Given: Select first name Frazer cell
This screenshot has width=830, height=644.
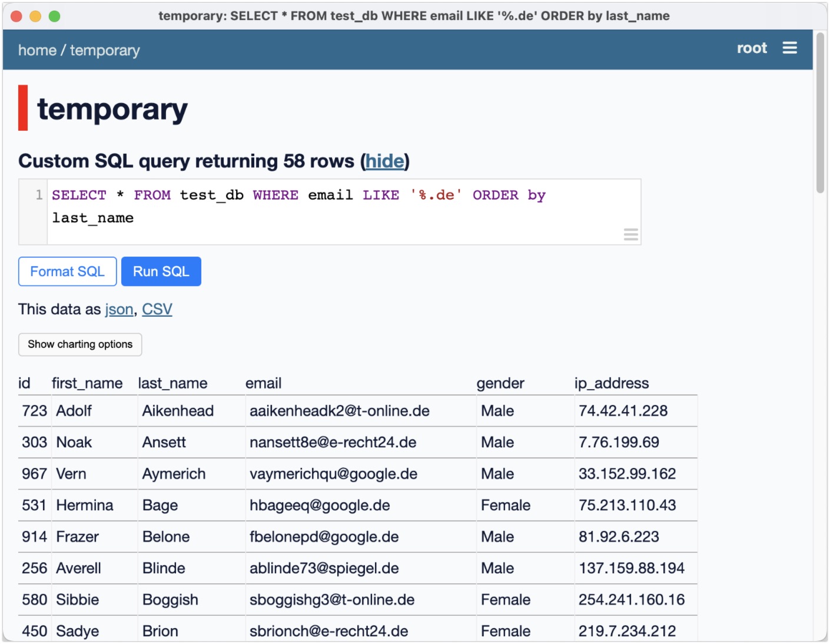Looking at the screenshot, I should tap(95, 537).
